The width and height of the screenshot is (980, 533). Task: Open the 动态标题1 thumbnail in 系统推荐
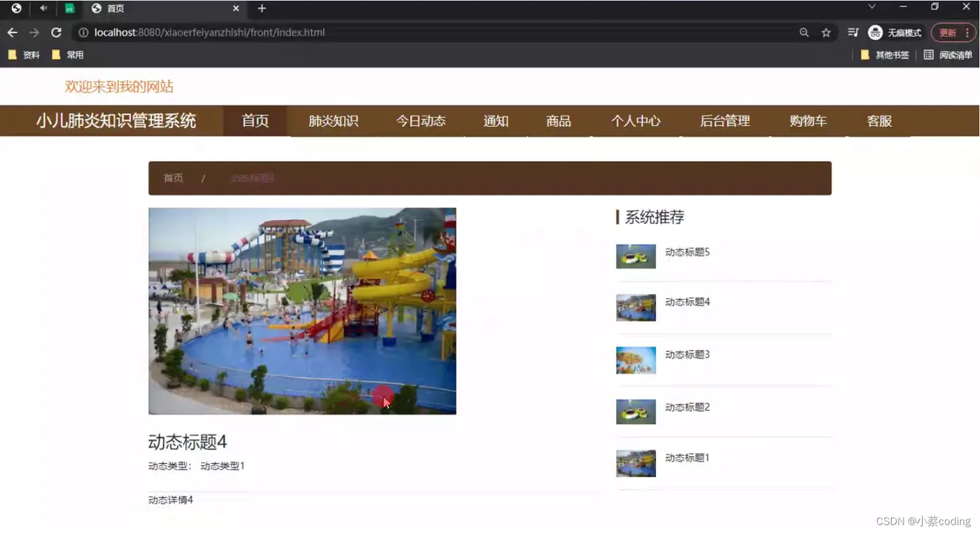click(636, 464)
